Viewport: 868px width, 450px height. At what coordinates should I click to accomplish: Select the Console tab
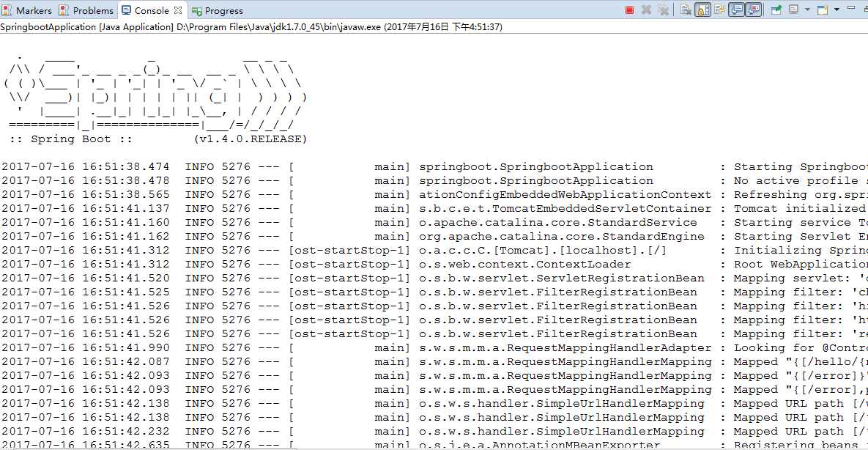[x=152, y=10]
